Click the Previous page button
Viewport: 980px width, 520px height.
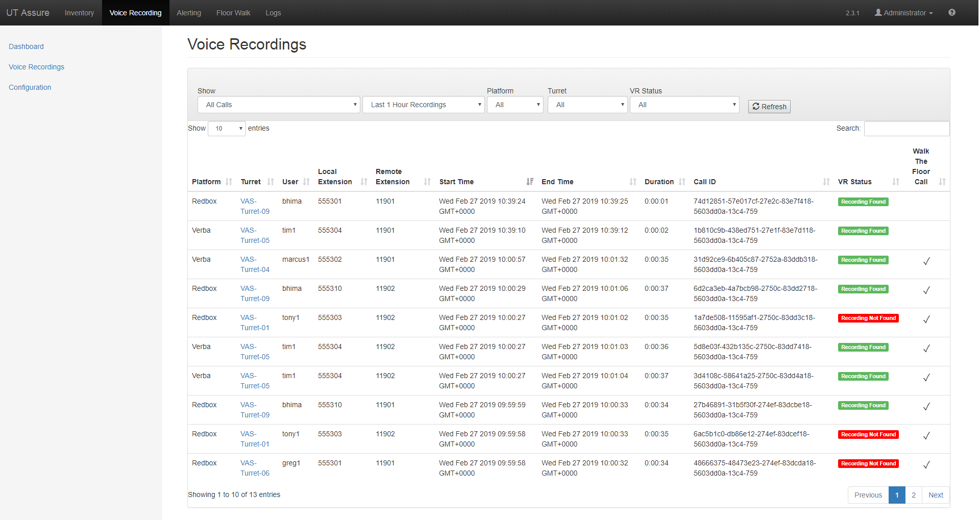pos(868,495)
